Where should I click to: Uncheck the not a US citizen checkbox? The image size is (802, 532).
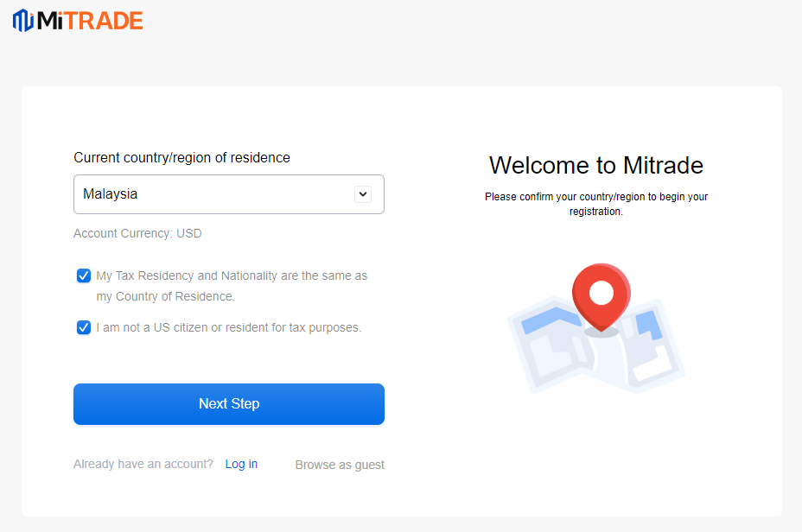[x=83, y=327]
